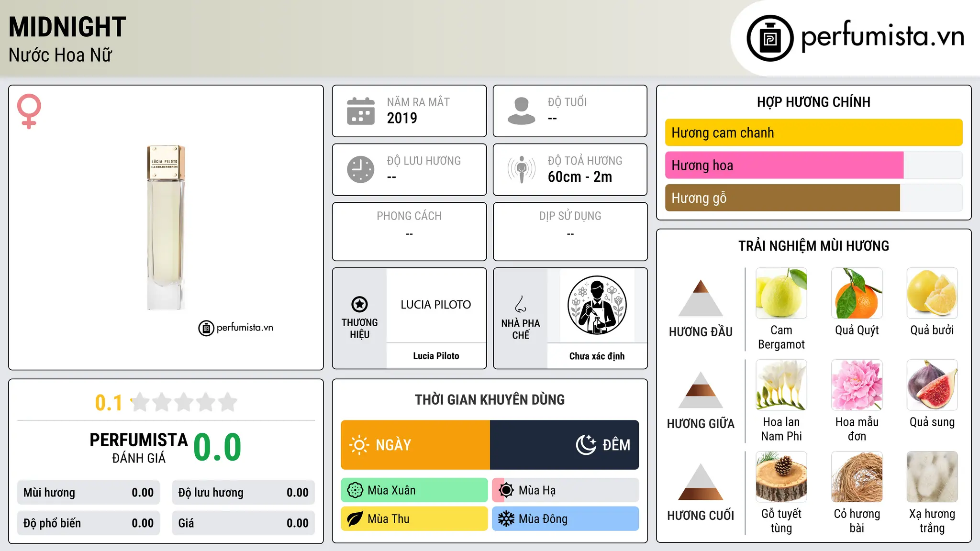The image size is (980, 551).
Task: Click the Hương gỗ accord bar
Action: (813, 198)
